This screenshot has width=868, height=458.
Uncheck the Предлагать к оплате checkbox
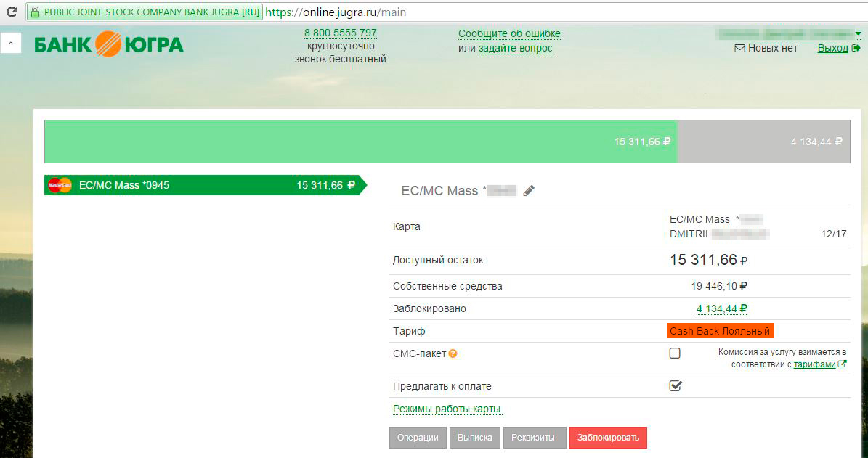(675, 386)
